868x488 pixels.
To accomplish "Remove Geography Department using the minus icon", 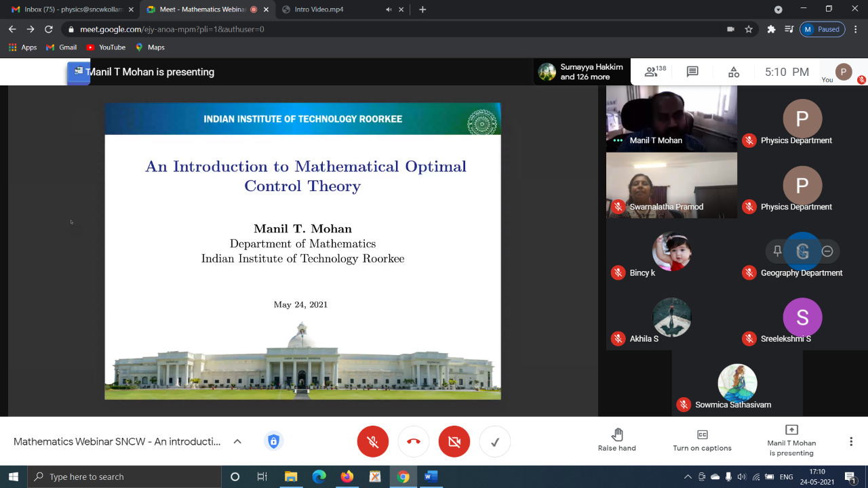I will 827,251.
